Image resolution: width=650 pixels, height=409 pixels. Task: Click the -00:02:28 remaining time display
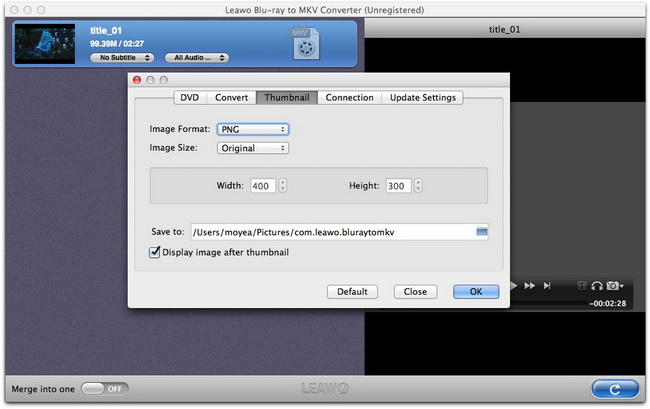(608, 303)
